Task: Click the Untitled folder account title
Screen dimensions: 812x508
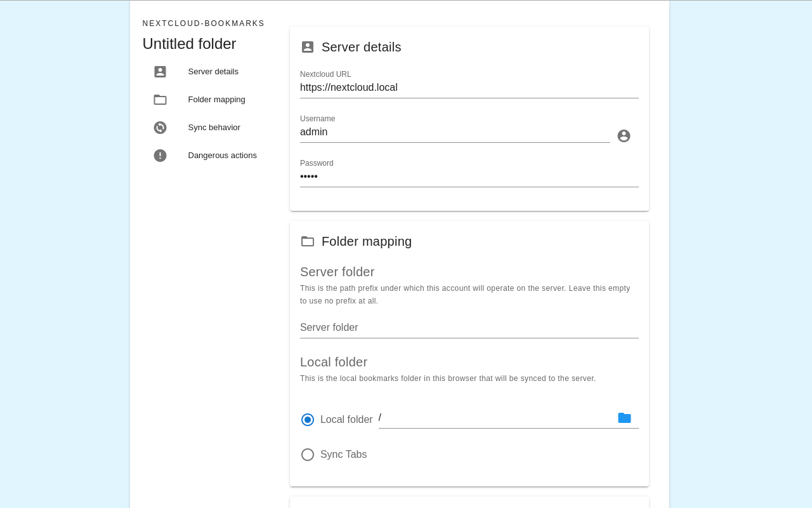Action: click(189, 44)
